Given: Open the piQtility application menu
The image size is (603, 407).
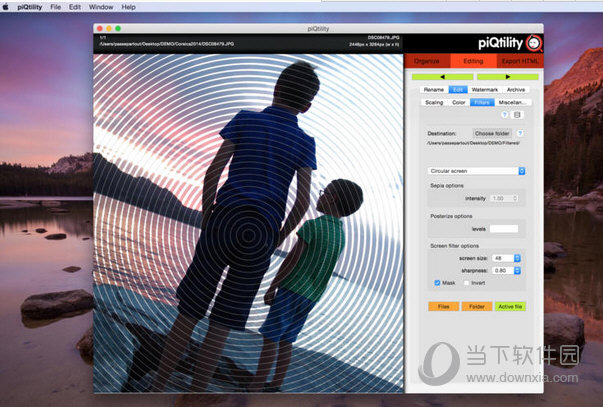Looking at the screenshot, I should coord(30,7).
